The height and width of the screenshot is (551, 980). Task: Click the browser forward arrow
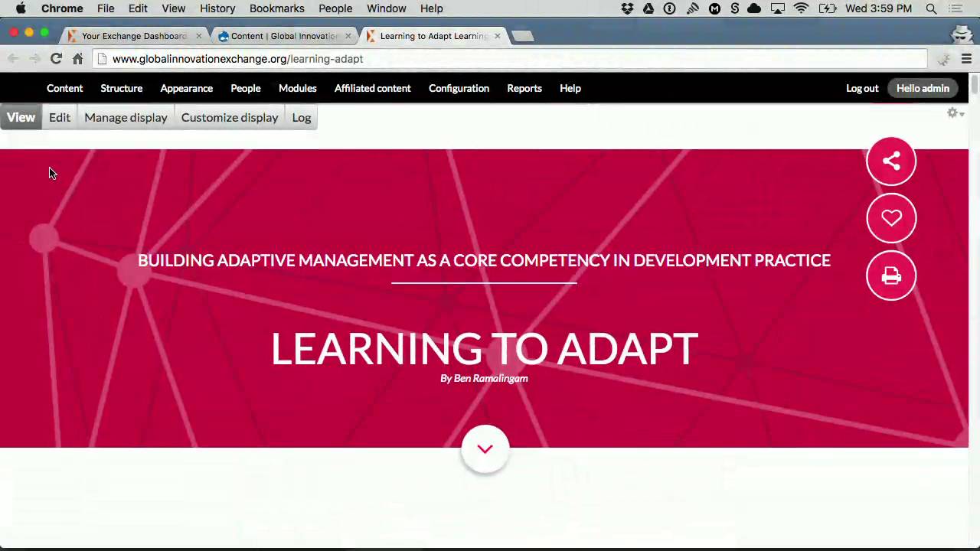coord(34,59)
